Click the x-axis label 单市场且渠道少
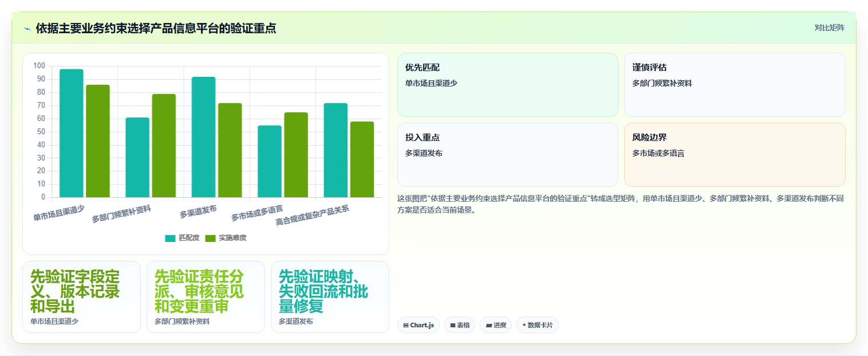 [58, 213]
